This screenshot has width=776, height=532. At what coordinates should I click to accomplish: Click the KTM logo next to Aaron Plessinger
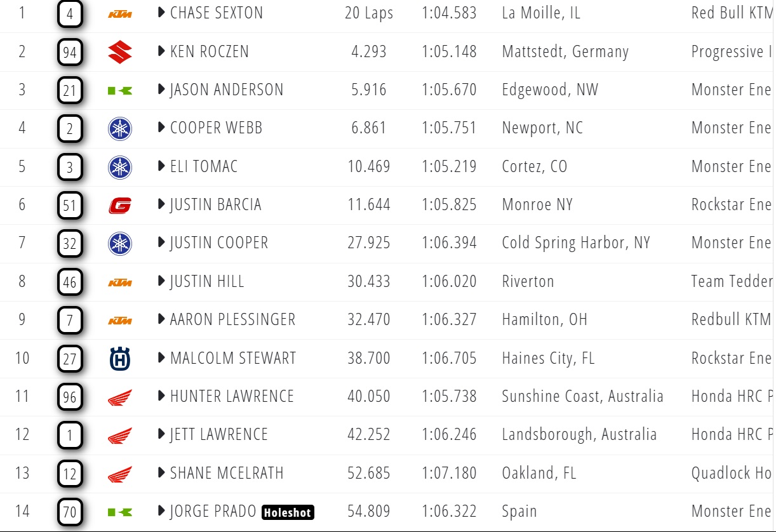tap(119, 319)
